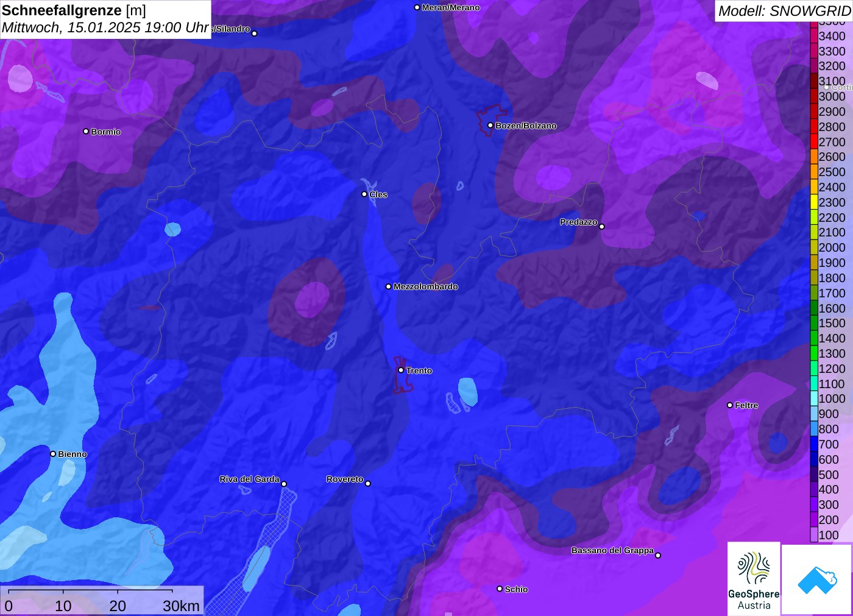Click the Feltre location marker

(730, 405)
